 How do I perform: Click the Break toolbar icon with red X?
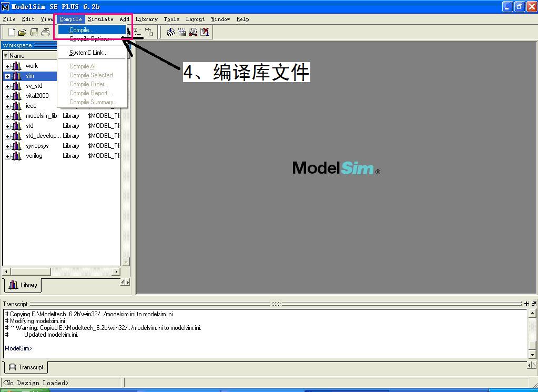[x=205, y=32]
